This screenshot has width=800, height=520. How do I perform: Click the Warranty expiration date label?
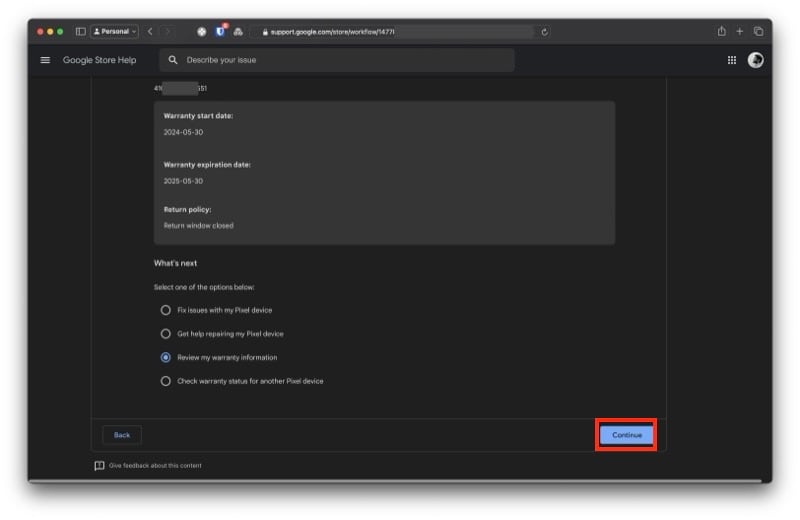click(x=207, y=165)
